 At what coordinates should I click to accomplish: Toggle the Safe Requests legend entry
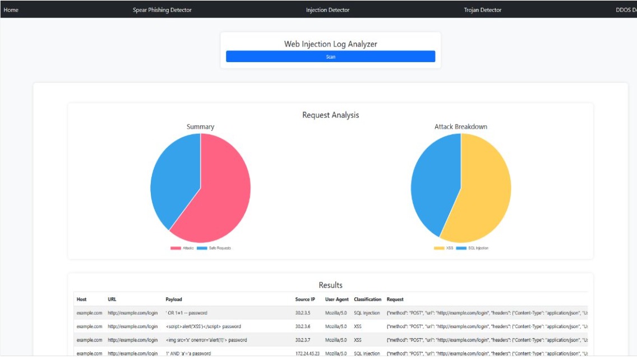(214, 248)
